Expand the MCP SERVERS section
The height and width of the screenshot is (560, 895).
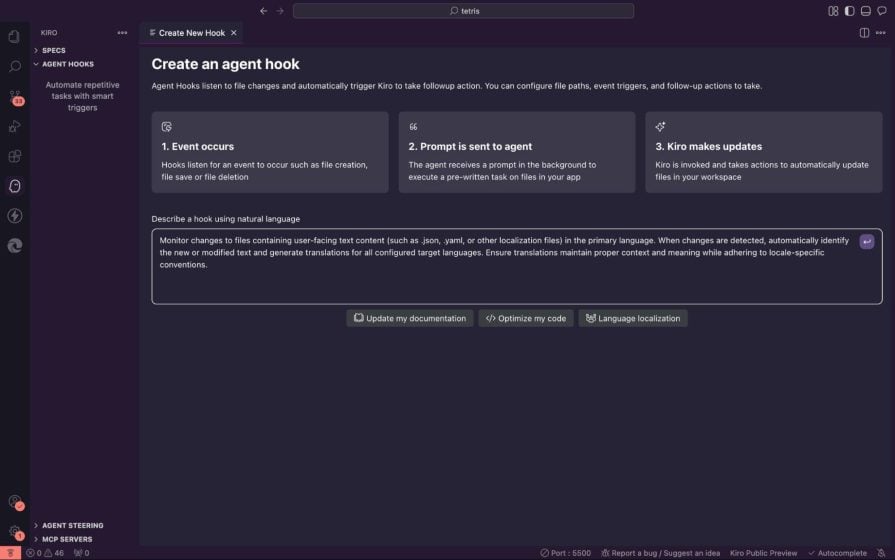pyautogui.click(x=67, y=539)
